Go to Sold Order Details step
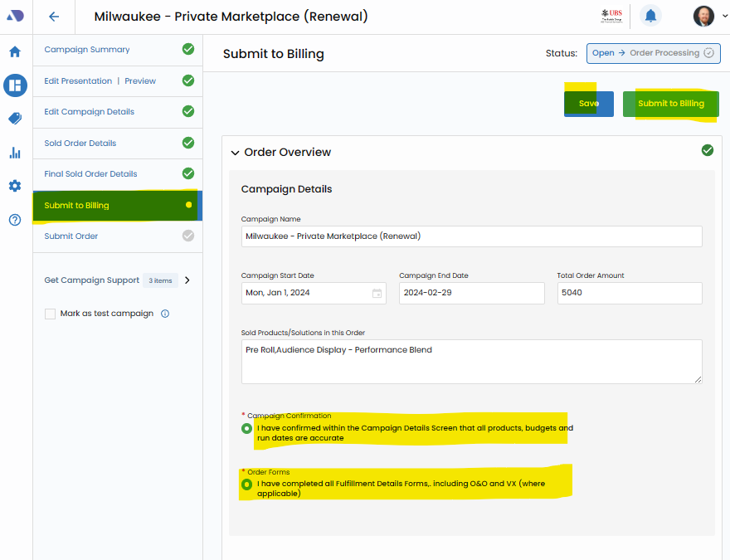 tap(80, 144)
